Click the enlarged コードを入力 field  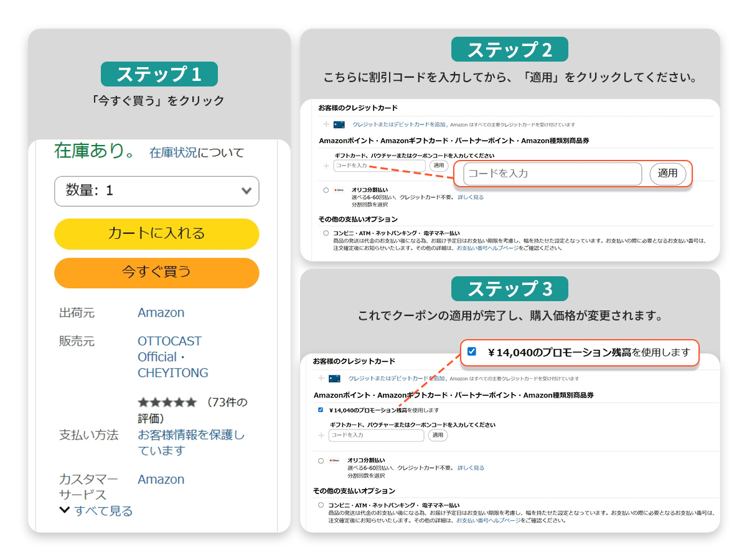(x=552, y=174)
